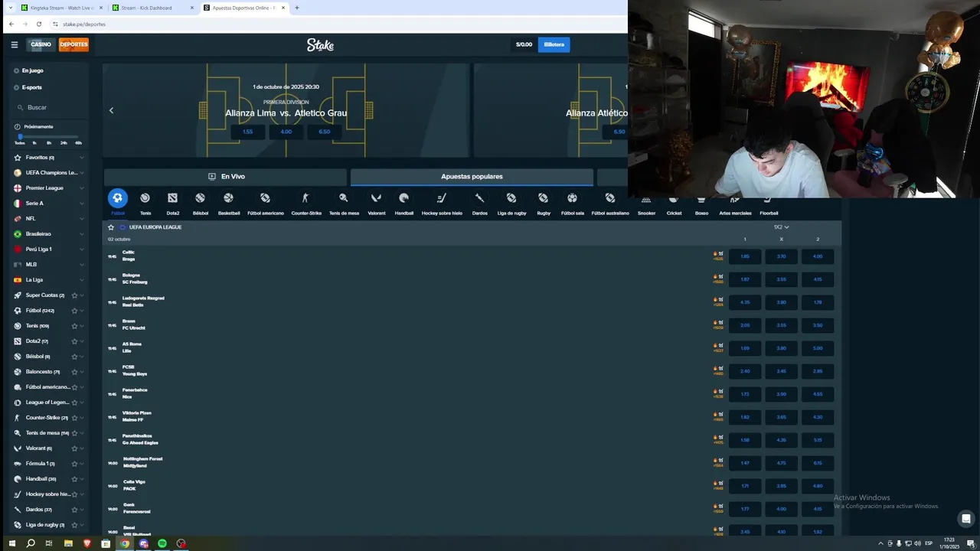
Task: Switch to Apuestas populares tab
Action: (472, 177)
